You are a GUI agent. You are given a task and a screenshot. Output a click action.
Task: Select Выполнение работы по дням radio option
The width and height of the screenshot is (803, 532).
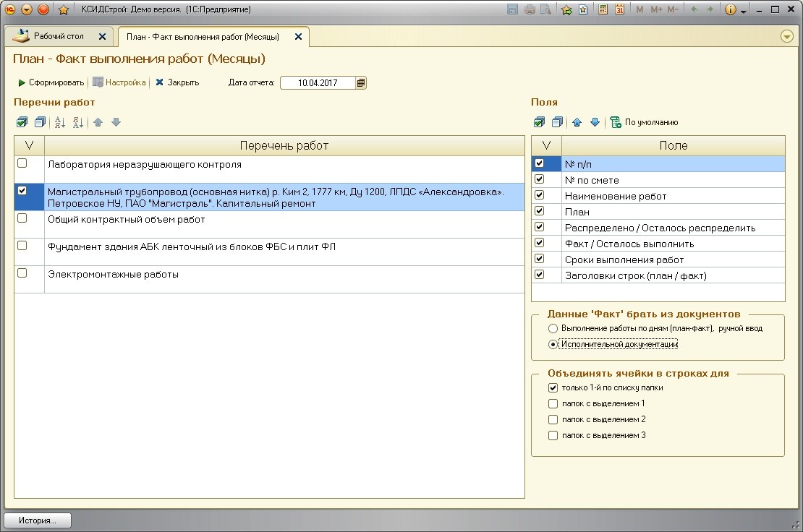(553, 328)
